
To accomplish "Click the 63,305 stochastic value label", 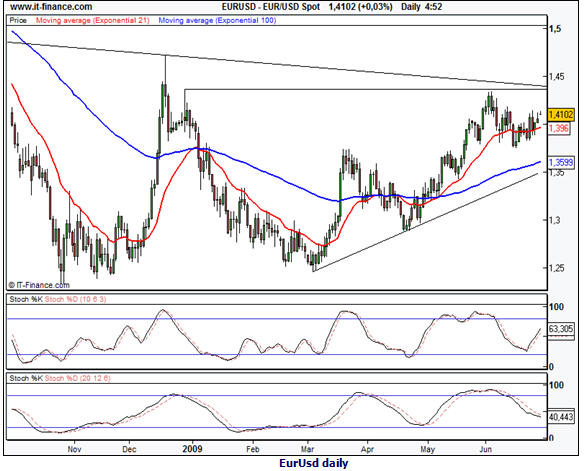I will (x=561, y=329).
